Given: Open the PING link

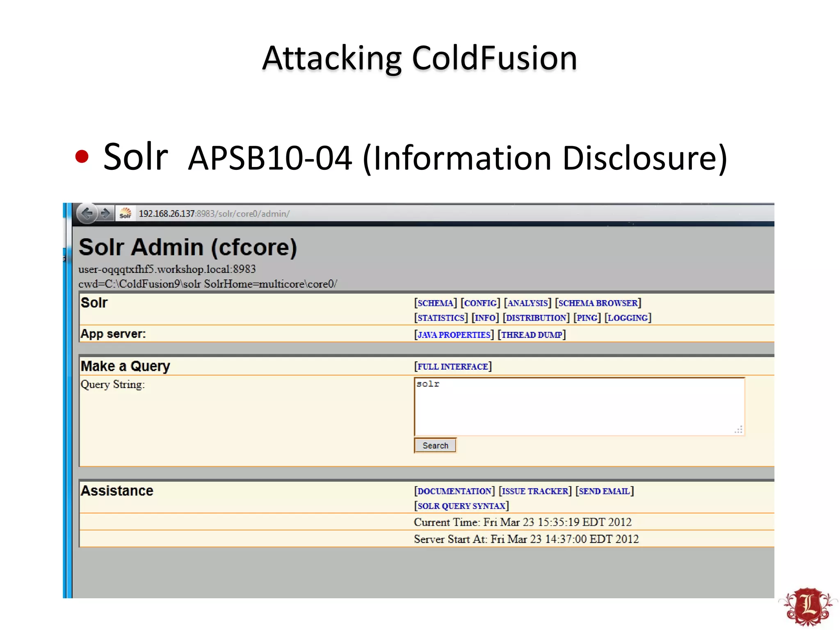Looking at the screenshot, I should (587, 318).
